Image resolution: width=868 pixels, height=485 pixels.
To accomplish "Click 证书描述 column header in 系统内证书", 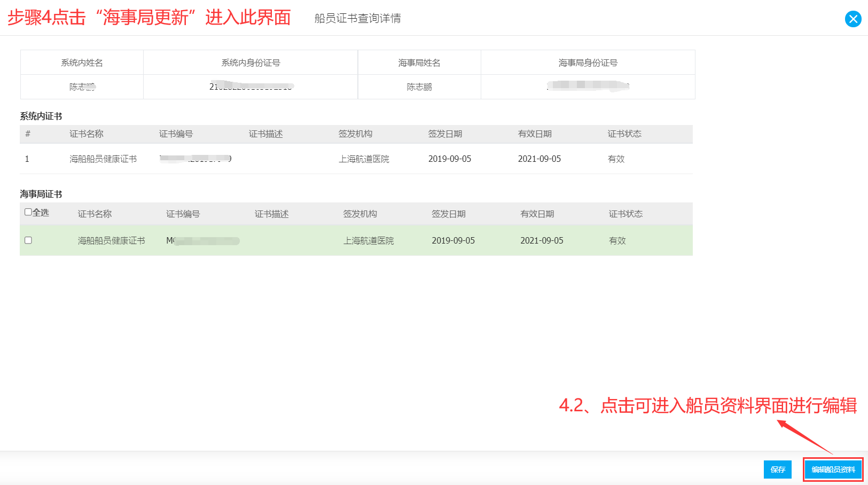I will [266, 134].
